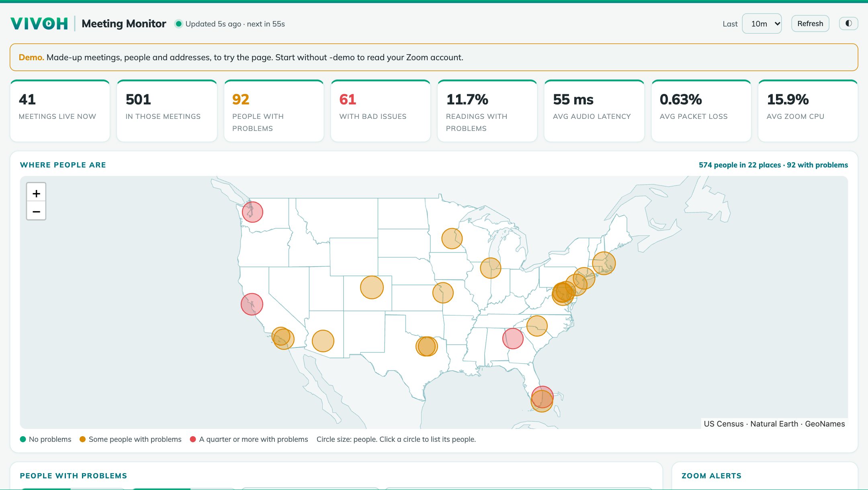Click the Refresh button

(810, 24)
